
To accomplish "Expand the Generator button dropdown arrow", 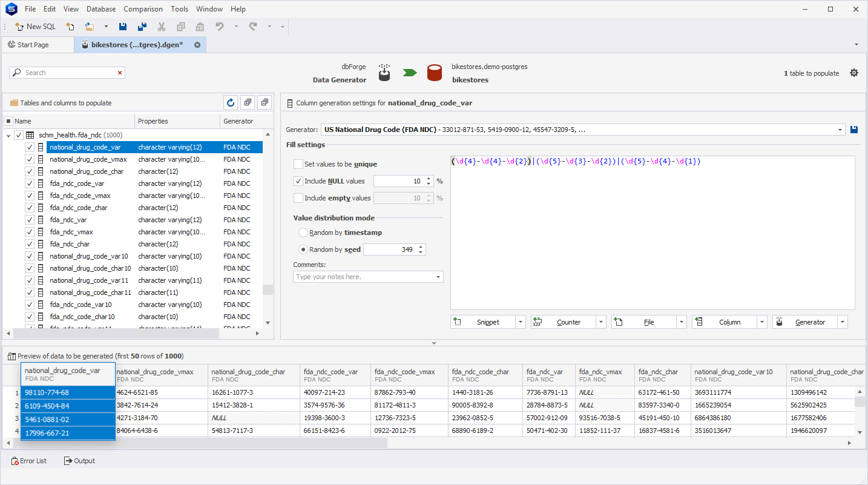I will [843, 322].
